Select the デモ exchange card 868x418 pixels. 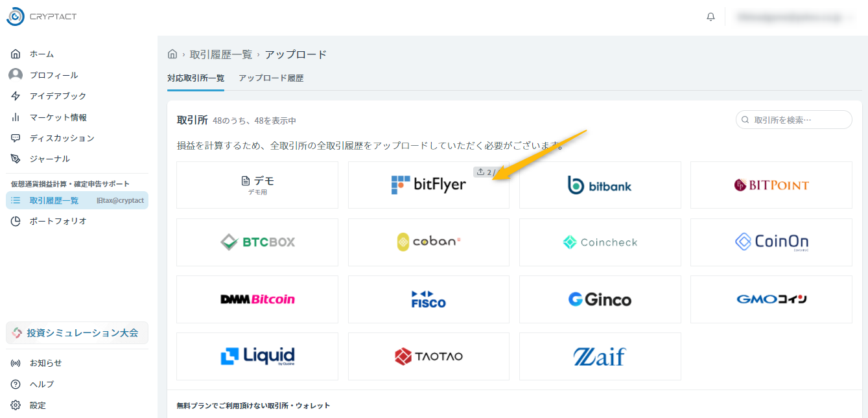coord(257,185)
